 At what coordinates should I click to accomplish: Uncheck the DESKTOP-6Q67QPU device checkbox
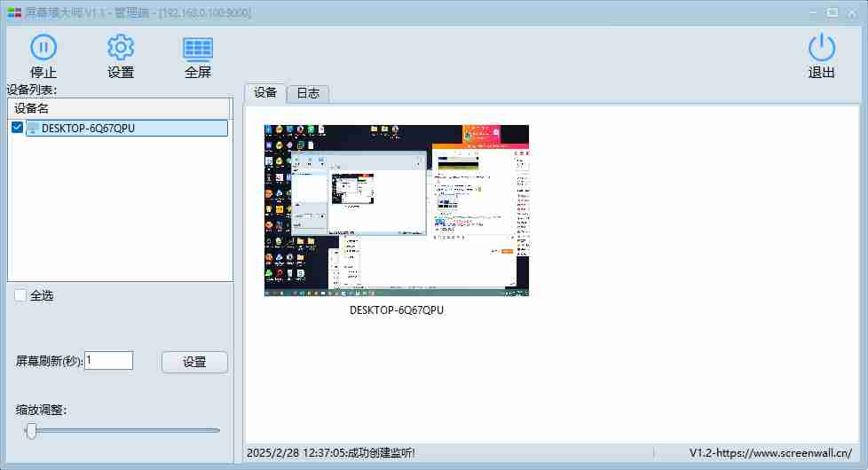17,129
